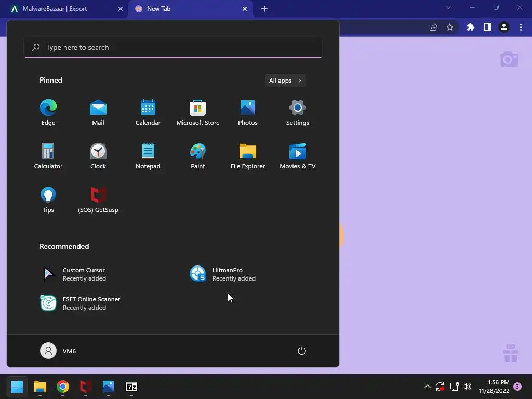
Task: Launch the Photos app
Action: [248, 113]
